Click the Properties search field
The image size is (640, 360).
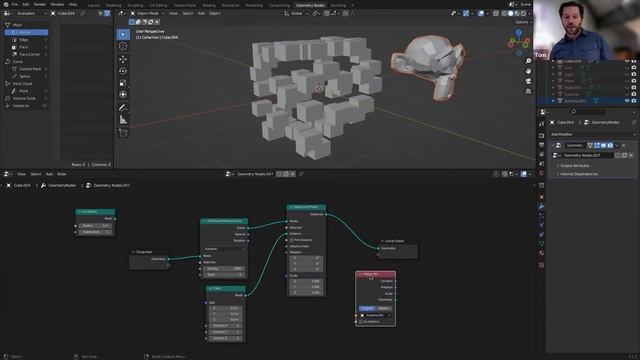(x=589, y=112)
